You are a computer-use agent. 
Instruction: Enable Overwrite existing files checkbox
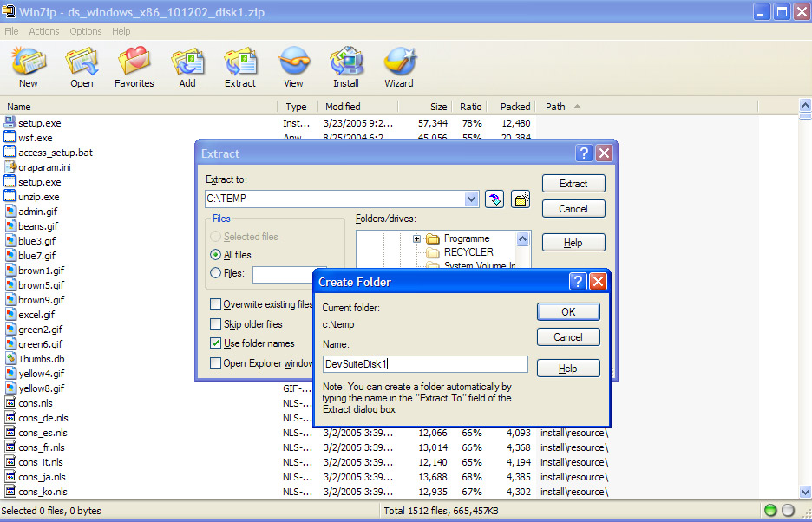tap(215, 304)
